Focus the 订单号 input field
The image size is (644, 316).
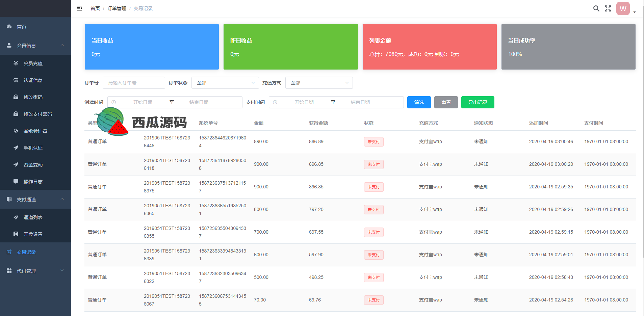pyautogui.click(x=134, y=83)
